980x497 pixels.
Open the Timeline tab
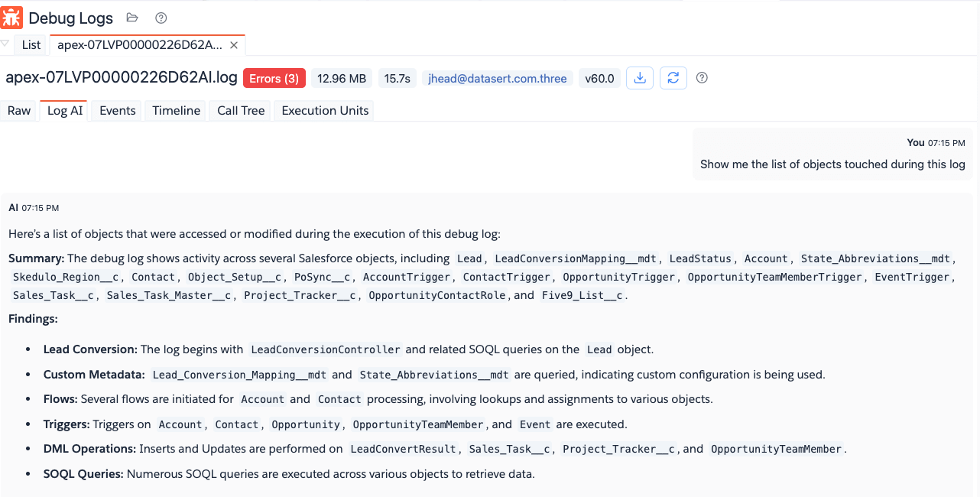176,111
